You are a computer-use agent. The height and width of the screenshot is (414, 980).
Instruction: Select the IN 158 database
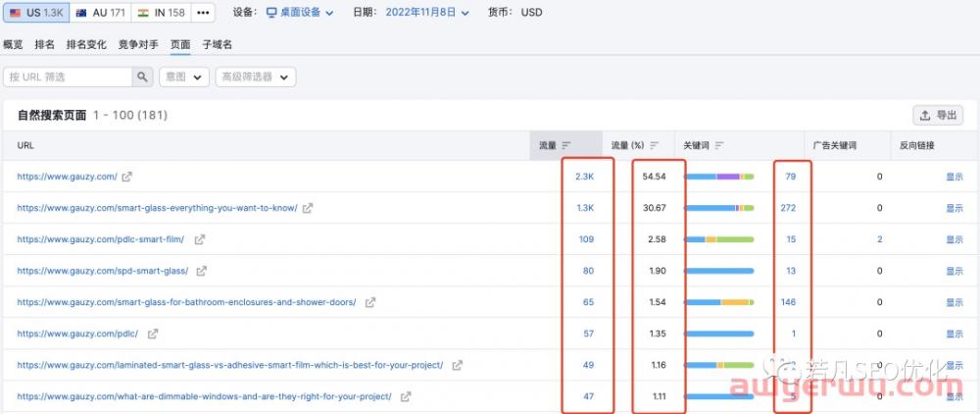162,13
